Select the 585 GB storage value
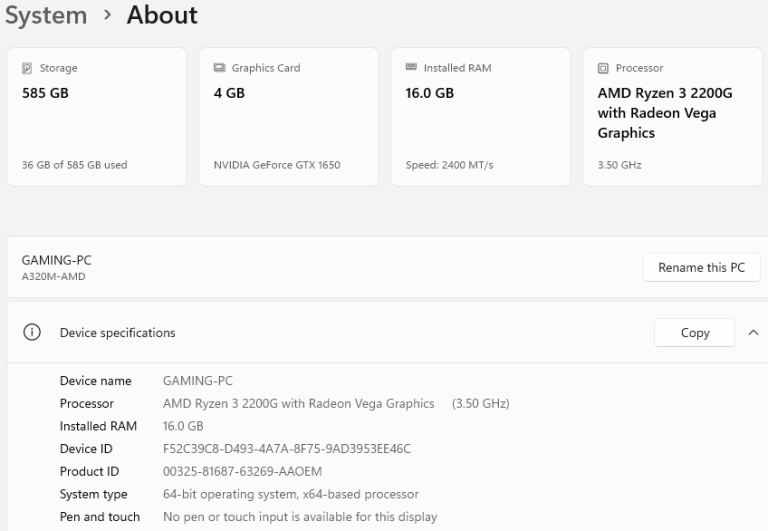The width and height of the screenshot is (768, 531). [45, 93]
